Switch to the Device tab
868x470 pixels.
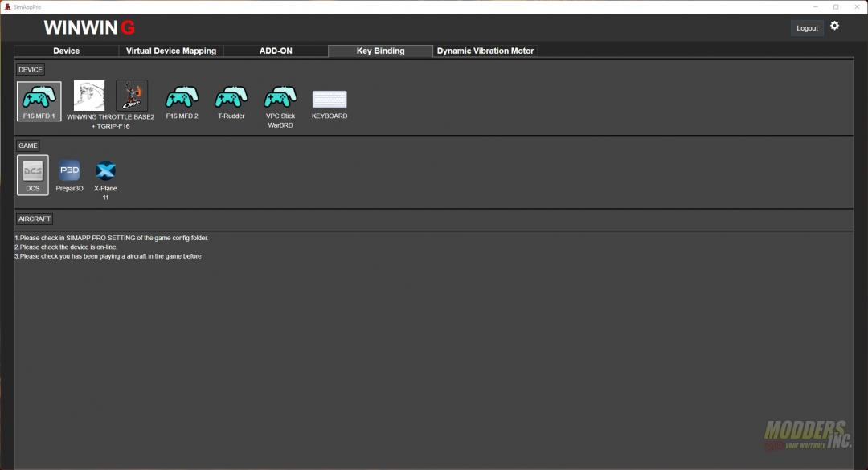[67, 51]
